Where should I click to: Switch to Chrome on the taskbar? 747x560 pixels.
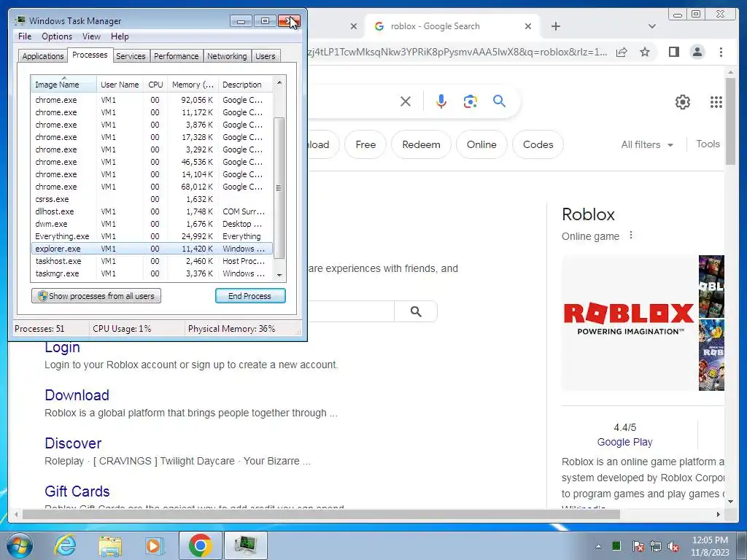tap(200, 545)
